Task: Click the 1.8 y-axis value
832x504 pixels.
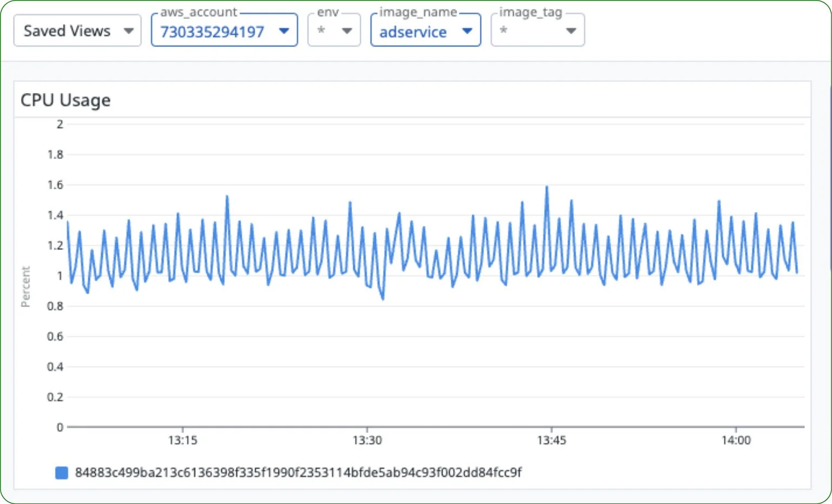Action: click(x=55, y=155)
